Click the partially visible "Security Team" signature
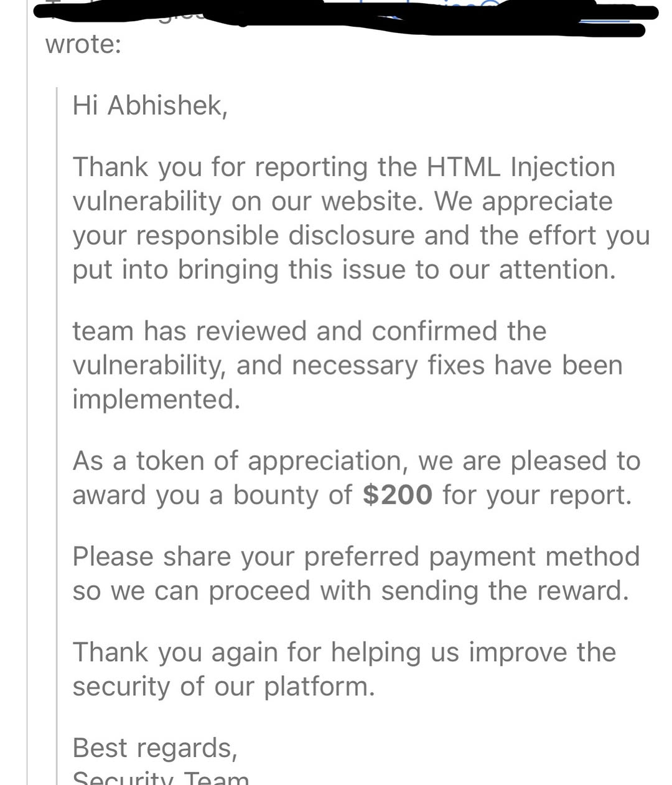672x785 pixels. 161,778
